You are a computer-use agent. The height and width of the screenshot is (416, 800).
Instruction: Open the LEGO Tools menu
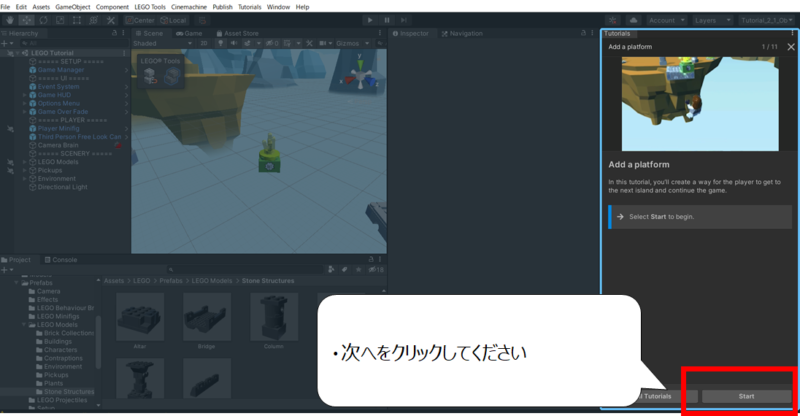click(150, 7)
